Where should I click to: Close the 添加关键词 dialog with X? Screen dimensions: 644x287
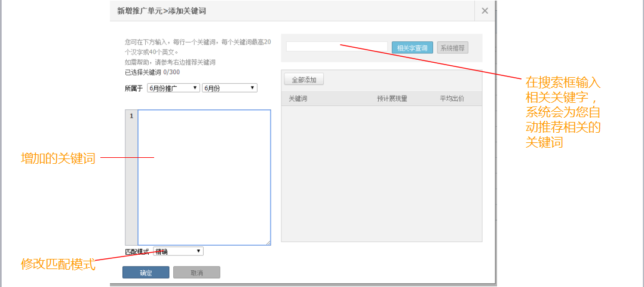tap(484, 11)
